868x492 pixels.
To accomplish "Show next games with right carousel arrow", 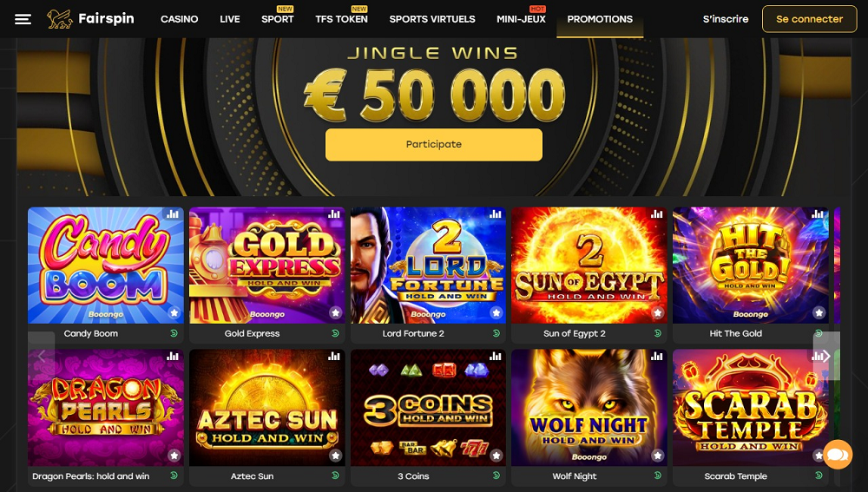I will point(826,356).
